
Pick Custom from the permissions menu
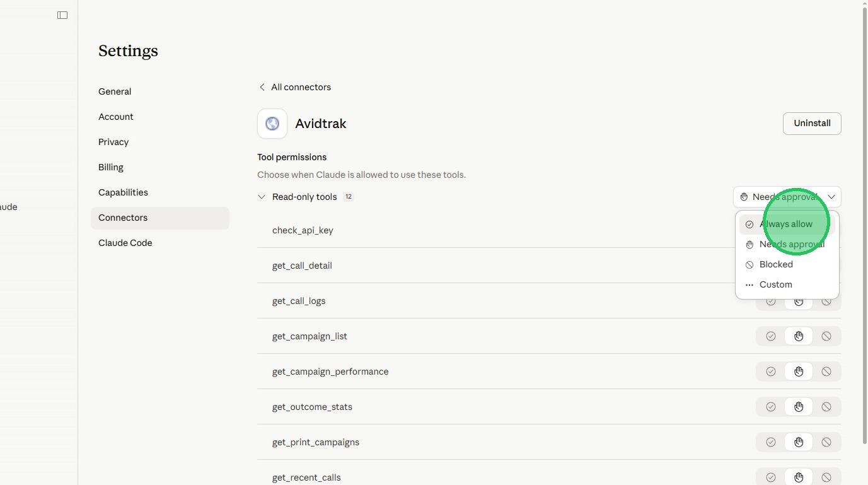(775, 284)
